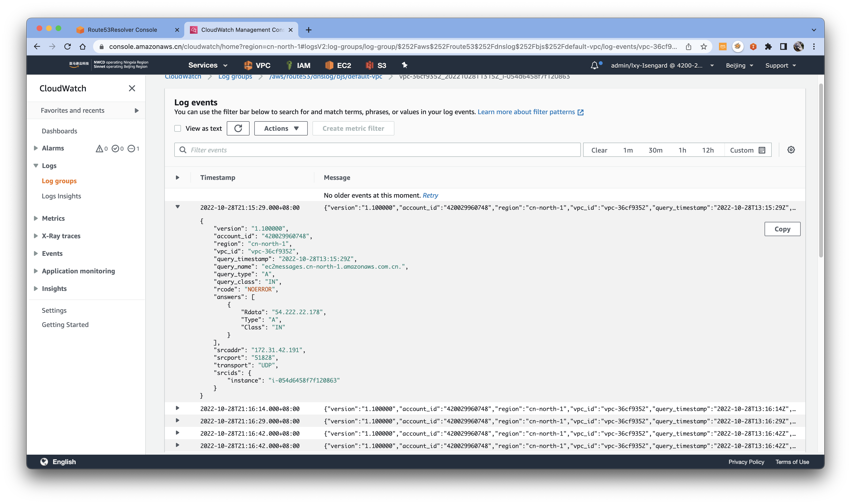Toggle the browser side panel icon
The width and height of the screenshot is (851, 504).
(x=783, y=47)
